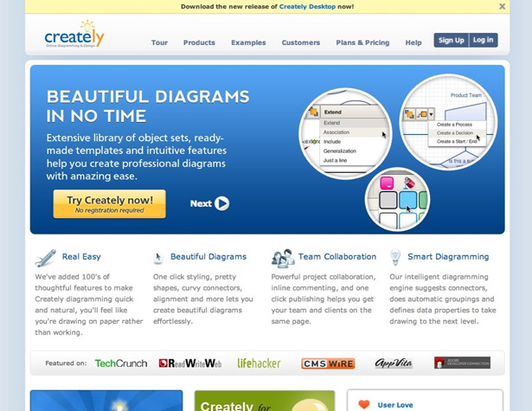
Task: View Plans & Pricing
Action: pos(362,42)
